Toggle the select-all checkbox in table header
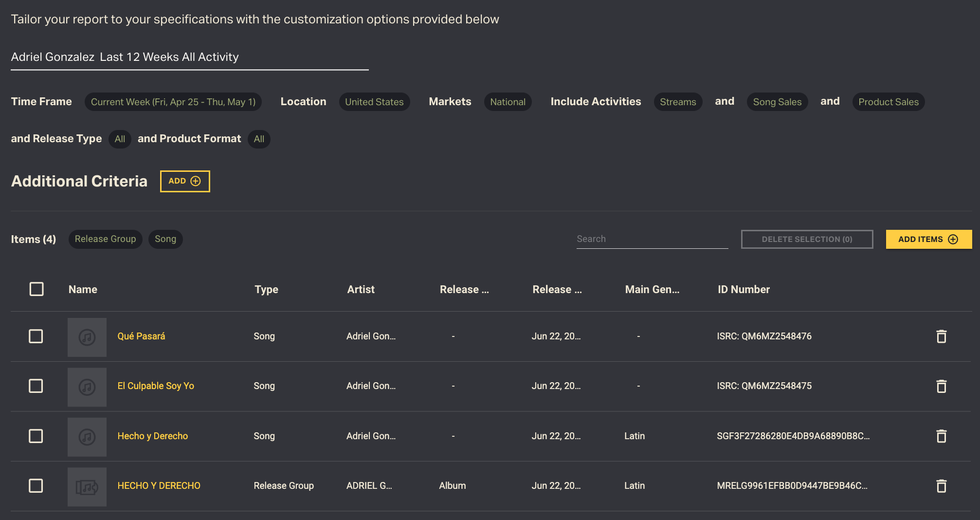This screenshot has width=980, height=520. click(x=36, y=289)
